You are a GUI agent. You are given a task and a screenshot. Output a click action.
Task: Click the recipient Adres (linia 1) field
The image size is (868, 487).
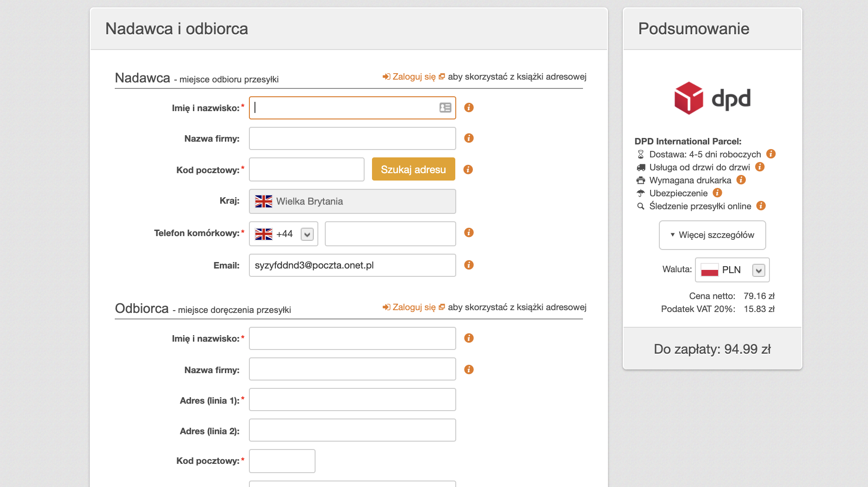pos(352,400)
